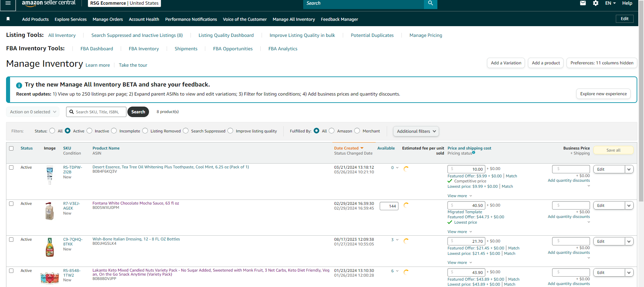Image resolution: width=644 pixels, height=287 pixels.
Task: Click Explore new experience button
Action: pos(603,94)
